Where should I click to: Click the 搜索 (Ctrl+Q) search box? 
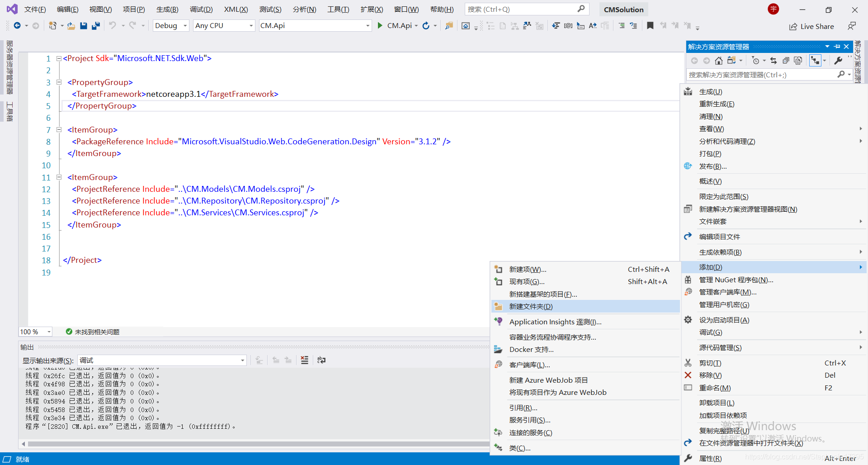(527, 9)
